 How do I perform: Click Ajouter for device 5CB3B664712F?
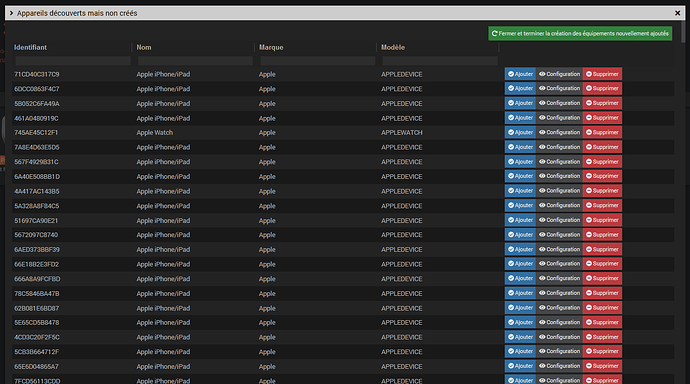(520, 351)
